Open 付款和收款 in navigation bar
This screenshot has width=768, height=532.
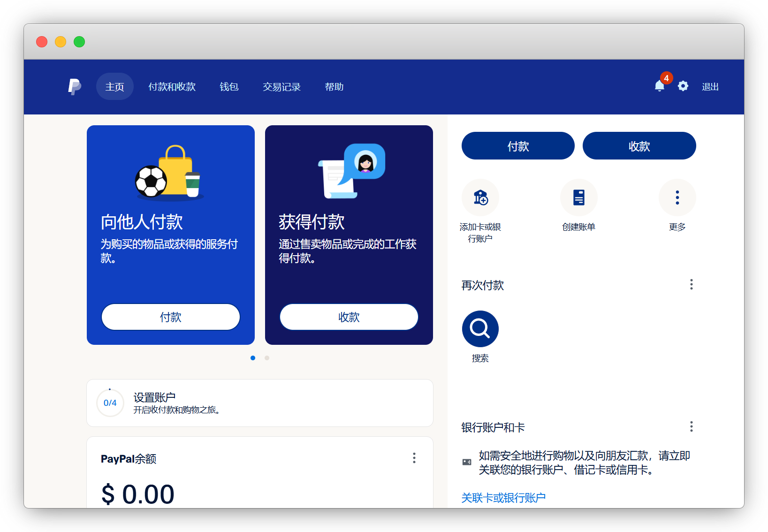pos(172,87)
